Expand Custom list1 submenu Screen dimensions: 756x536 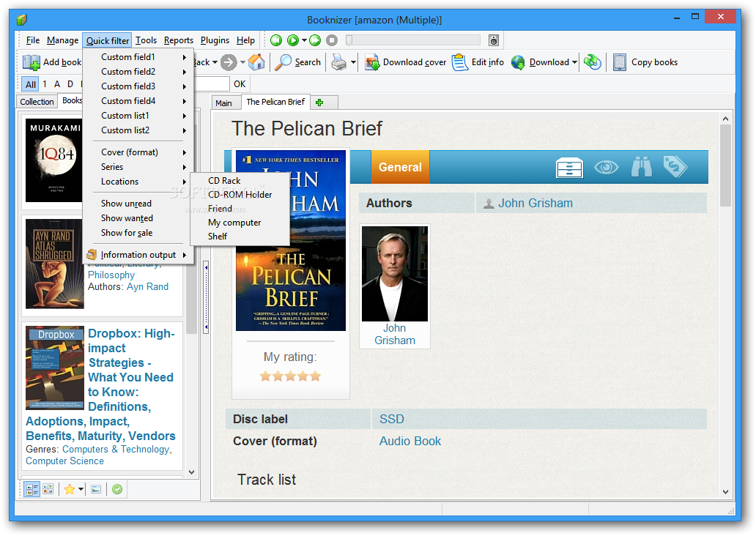click(x=138, y=116)
